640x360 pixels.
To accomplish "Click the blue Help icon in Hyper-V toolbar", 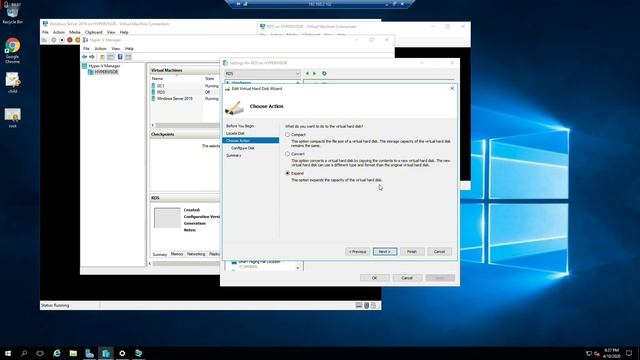I will pyautogui.click(x=120, y=57).
